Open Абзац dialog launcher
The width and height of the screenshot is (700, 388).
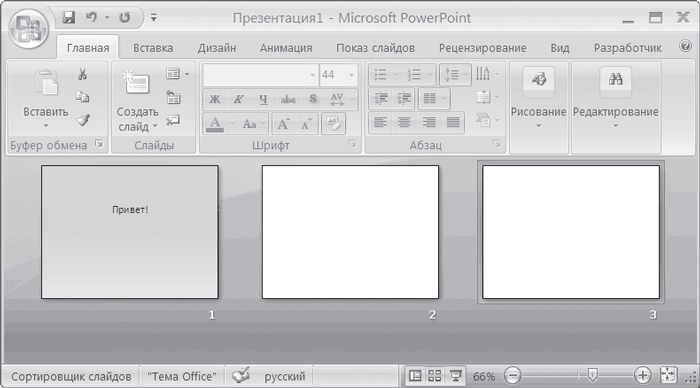[x=496, y=144]
